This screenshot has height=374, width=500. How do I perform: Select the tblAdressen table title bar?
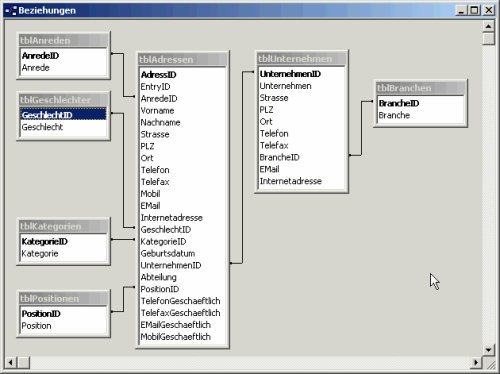(183, 59)
